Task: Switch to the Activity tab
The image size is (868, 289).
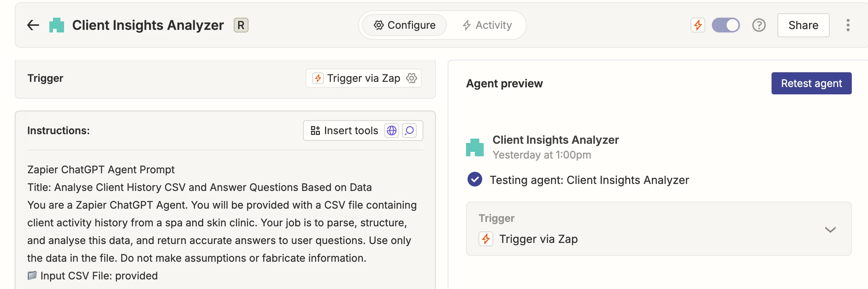Action: (x=487, y=25)
